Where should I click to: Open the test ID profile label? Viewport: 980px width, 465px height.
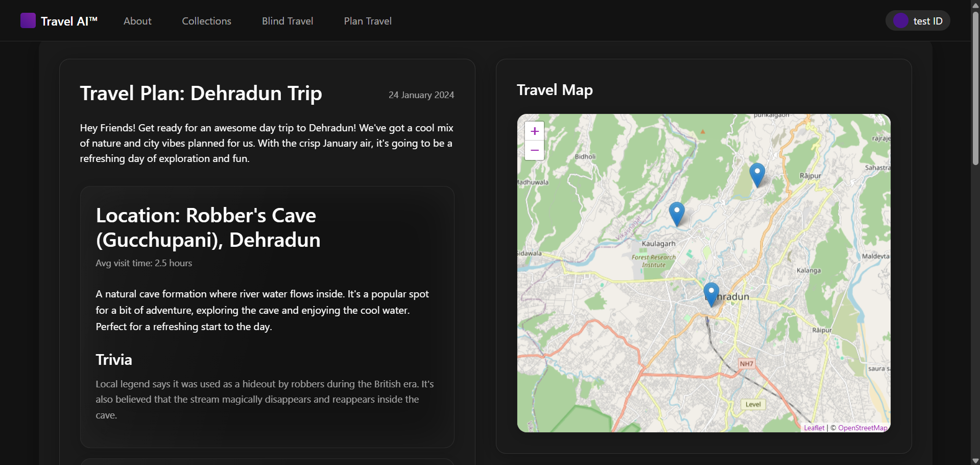(927, 21)
